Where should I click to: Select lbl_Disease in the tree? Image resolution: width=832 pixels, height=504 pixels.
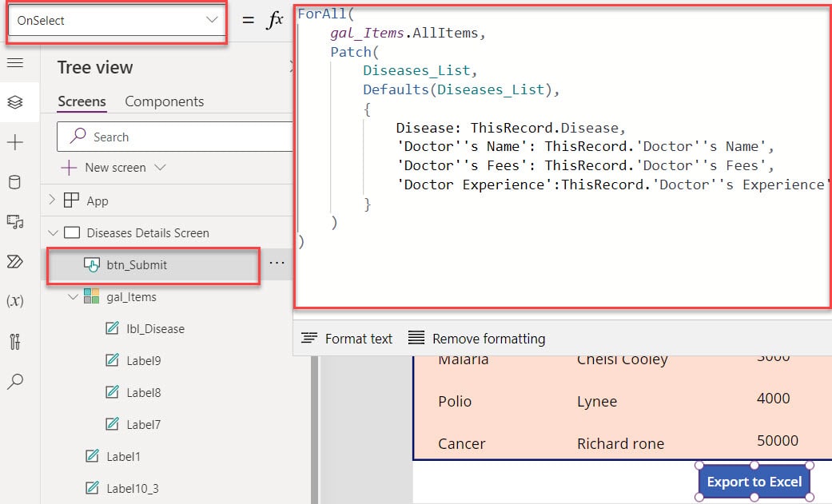point(156,329)
